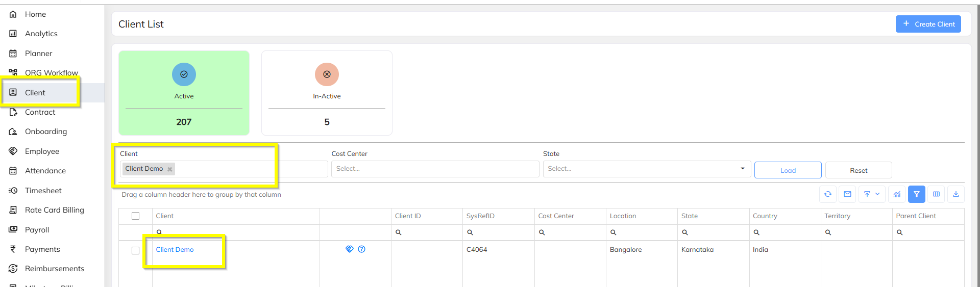This screenshot has height=287, width=980.
Task: Open the State dropdown
Action: pyautogui.click(x=646, y=169)
